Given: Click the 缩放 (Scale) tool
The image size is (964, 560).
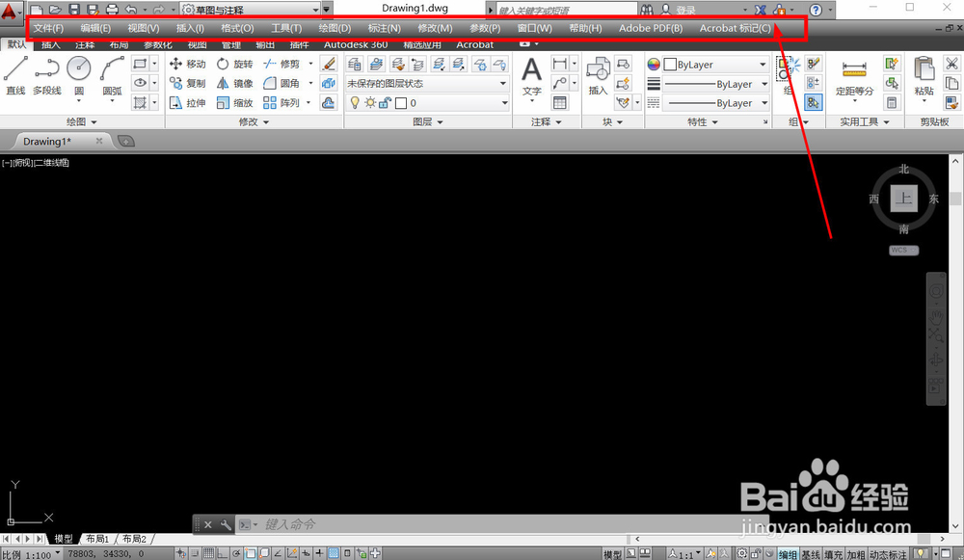Looking at the screenshot, I should [235, 103].
